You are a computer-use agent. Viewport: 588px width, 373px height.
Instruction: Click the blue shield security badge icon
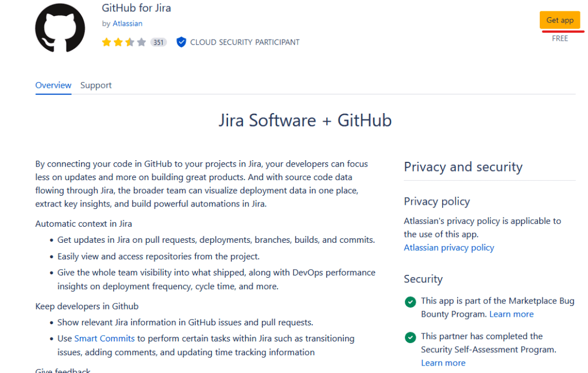tap(181, 42)
